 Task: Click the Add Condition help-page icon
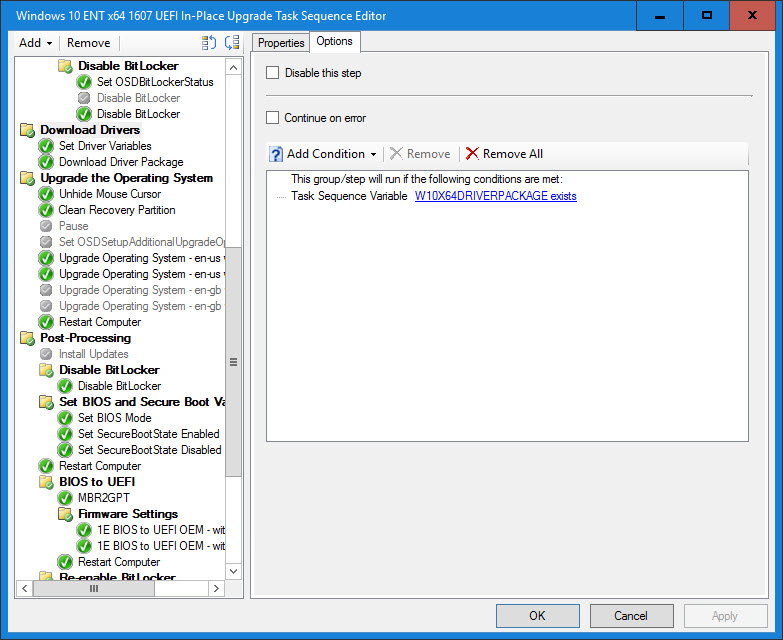(276, 154)
